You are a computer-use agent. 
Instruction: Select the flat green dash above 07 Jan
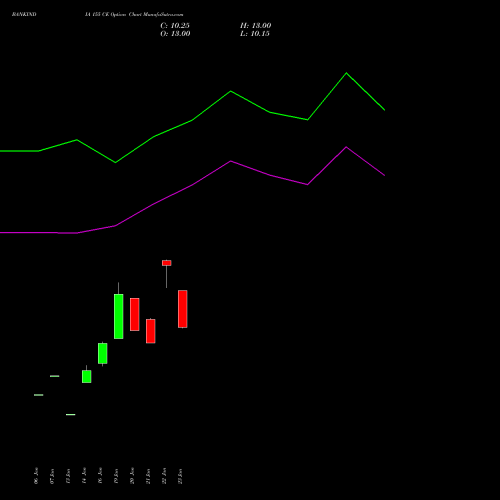tap(55, 376)
